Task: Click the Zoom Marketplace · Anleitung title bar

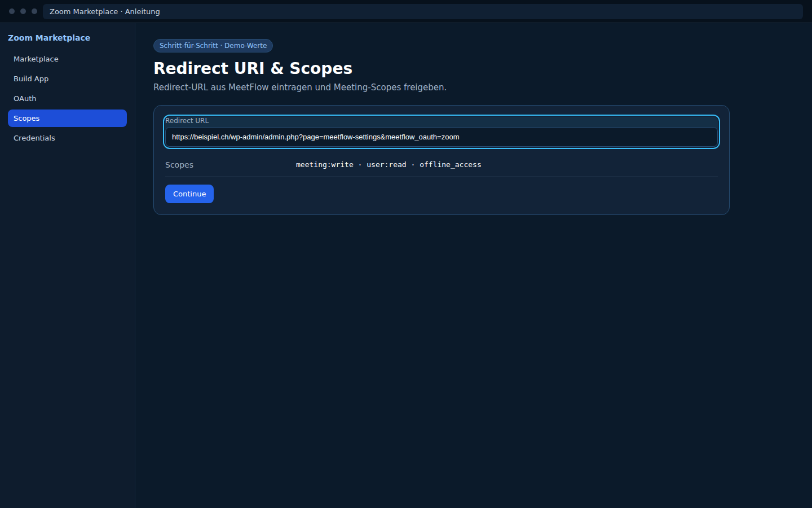Action: coord(423,11)
